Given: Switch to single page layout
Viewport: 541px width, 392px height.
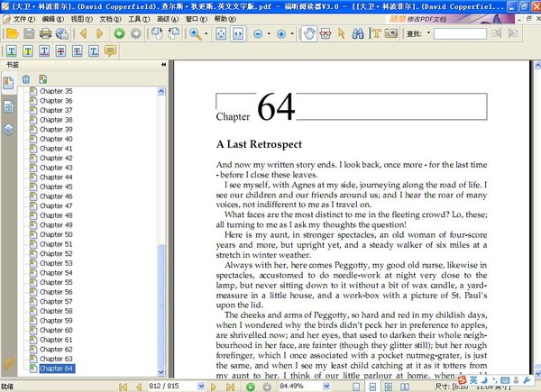Looking at the screenshot, I should pos(356,387).
